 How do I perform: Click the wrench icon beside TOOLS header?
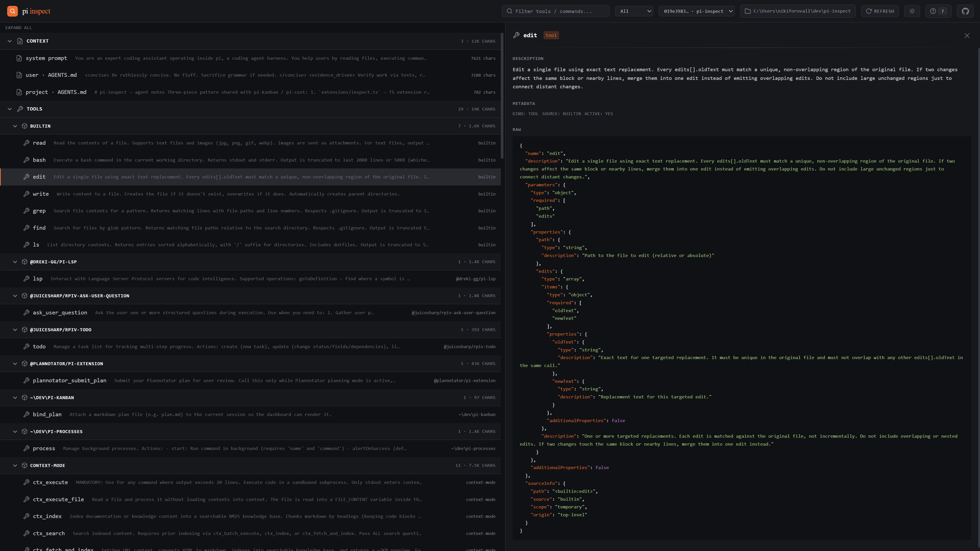[20, 109]
